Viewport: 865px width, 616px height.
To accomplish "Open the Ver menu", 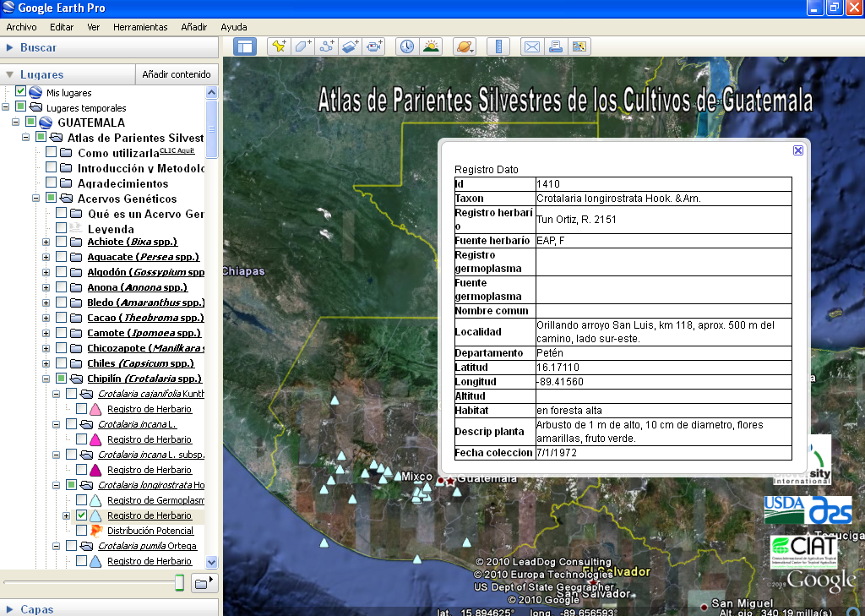I will pos(93,27).
